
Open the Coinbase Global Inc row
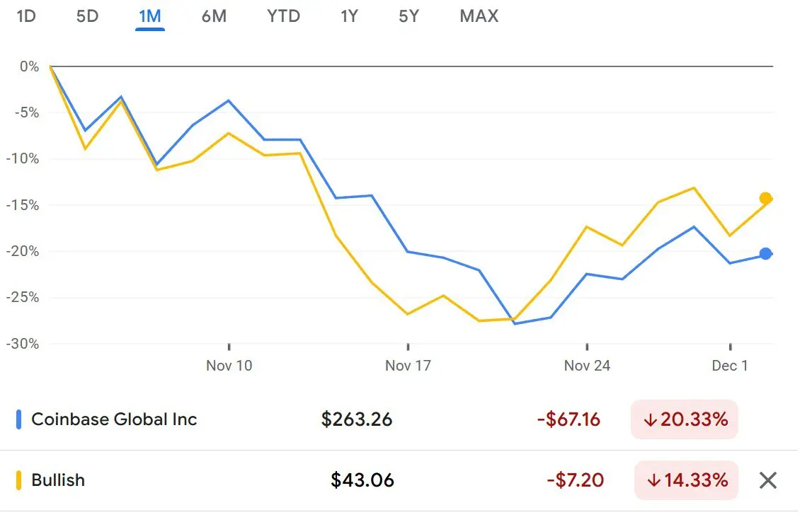114,419
